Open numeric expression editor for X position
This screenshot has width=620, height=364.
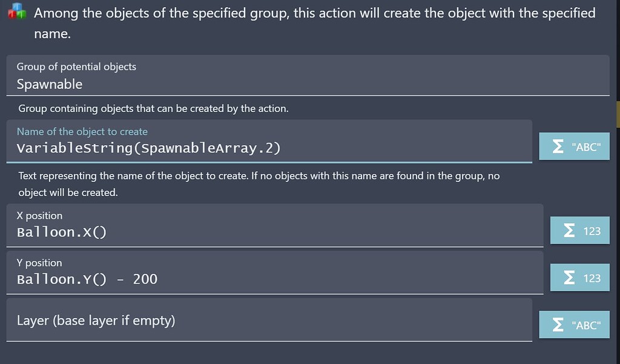click(x=579, y=230)
